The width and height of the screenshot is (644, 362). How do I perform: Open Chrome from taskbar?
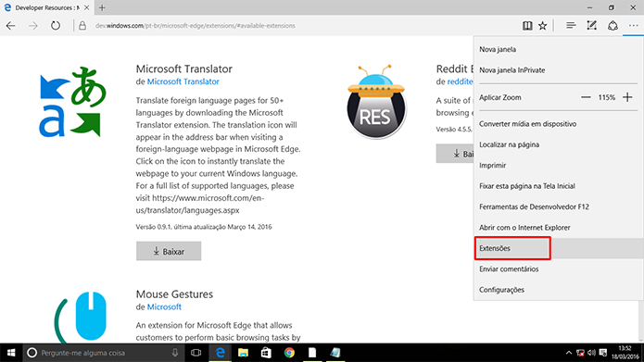[x=289, y=353]
